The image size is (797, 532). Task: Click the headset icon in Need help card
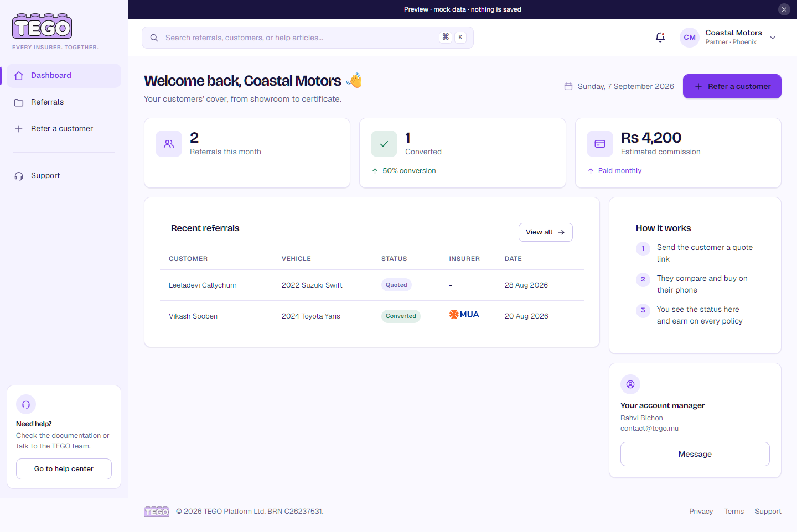[26, 404]
